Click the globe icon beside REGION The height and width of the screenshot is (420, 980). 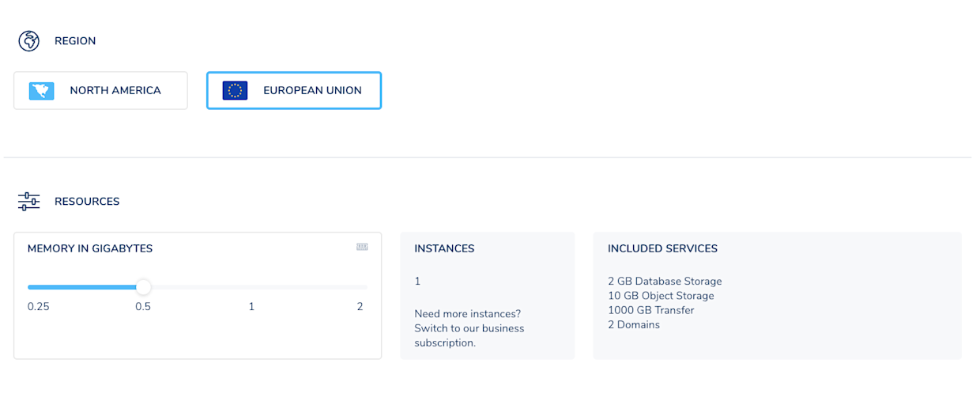[x=29, y=41]
